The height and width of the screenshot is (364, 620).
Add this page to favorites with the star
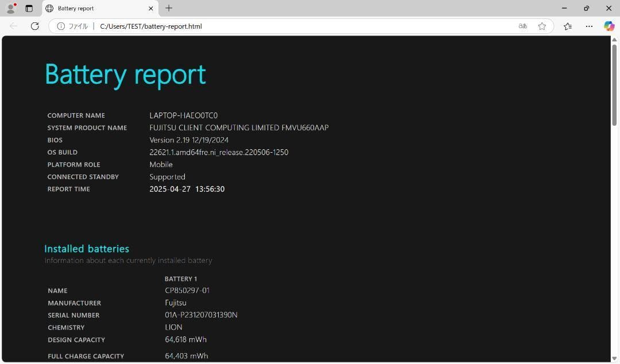(541, 26)
